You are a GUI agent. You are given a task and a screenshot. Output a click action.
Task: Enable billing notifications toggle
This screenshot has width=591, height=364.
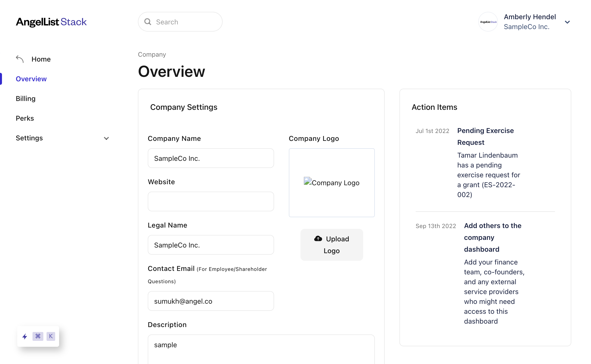click(x=26, y=99)
